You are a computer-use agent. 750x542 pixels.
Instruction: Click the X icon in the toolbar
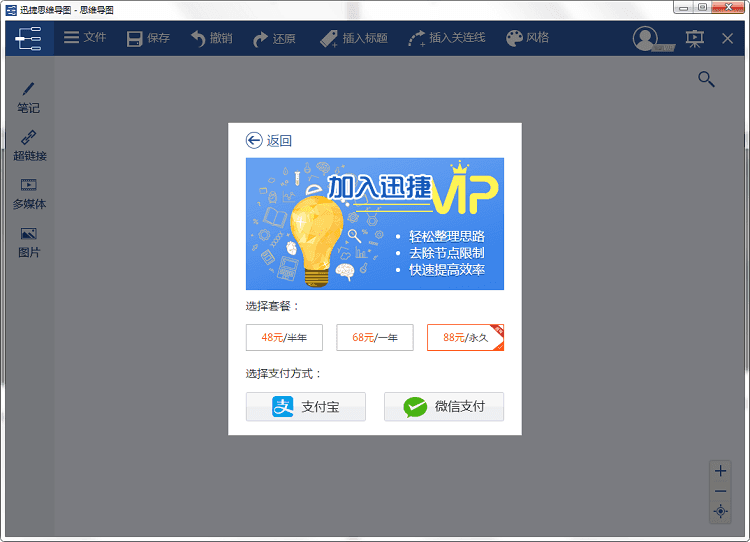pyautogui.click(x=728, y=38)
